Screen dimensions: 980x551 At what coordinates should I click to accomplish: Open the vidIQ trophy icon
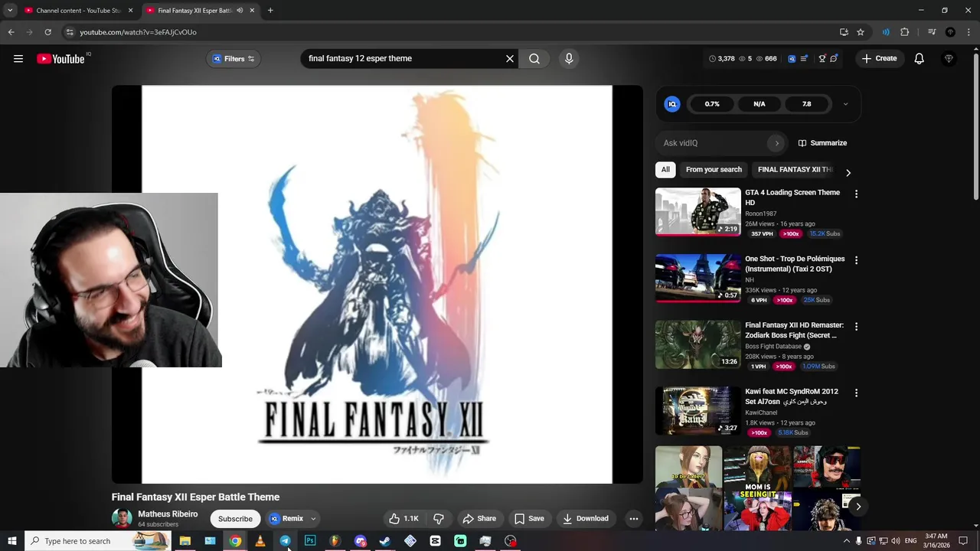click(822, 59)
